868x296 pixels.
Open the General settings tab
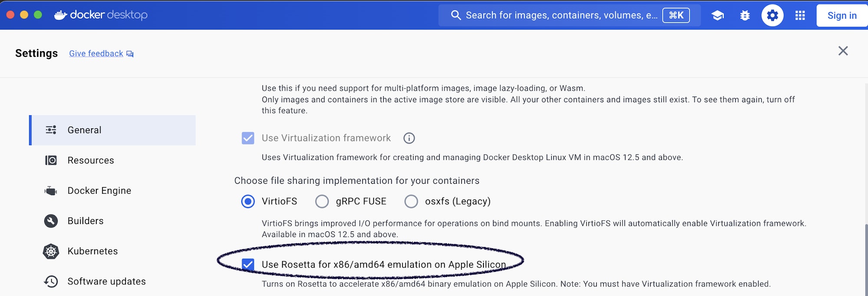pos(112,130)
